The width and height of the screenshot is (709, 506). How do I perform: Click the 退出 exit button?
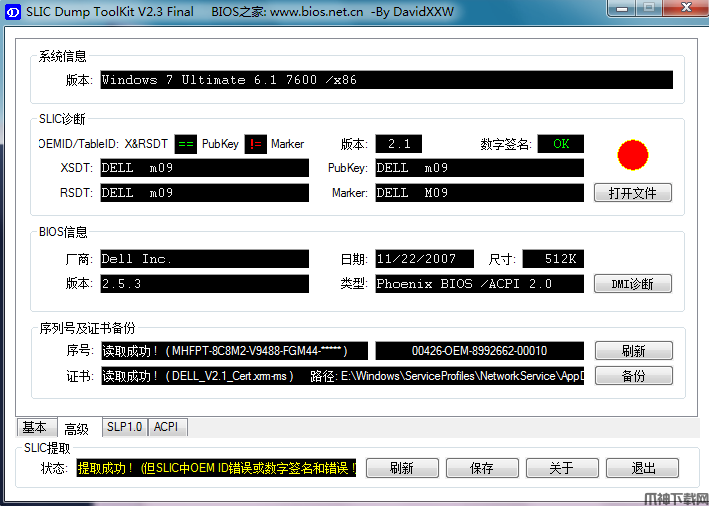pyautogui.click(x=642, y=468)
